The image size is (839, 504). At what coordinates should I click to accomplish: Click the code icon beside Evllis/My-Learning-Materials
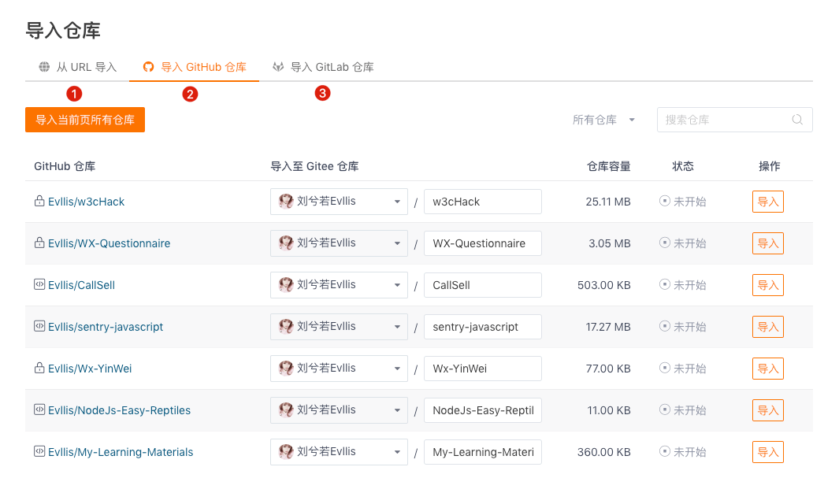pos(39,451)
